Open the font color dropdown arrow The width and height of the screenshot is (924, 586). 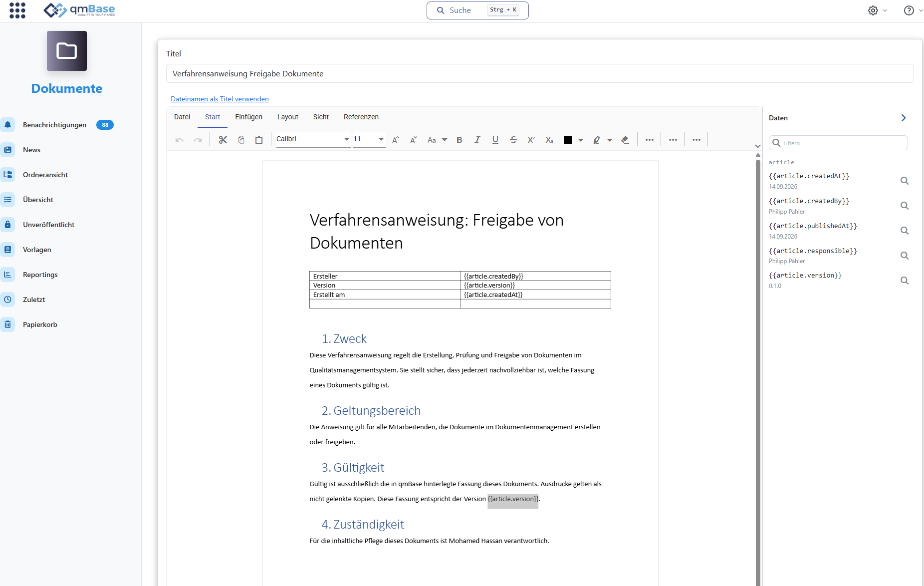pyautogui.click(x=581, y=140)
